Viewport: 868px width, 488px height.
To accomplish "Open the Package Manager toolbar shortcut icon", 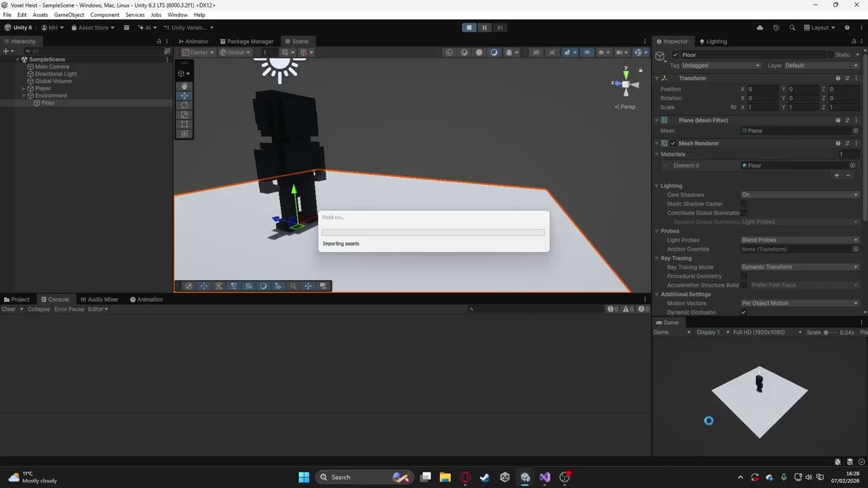I will click(126, 28).
